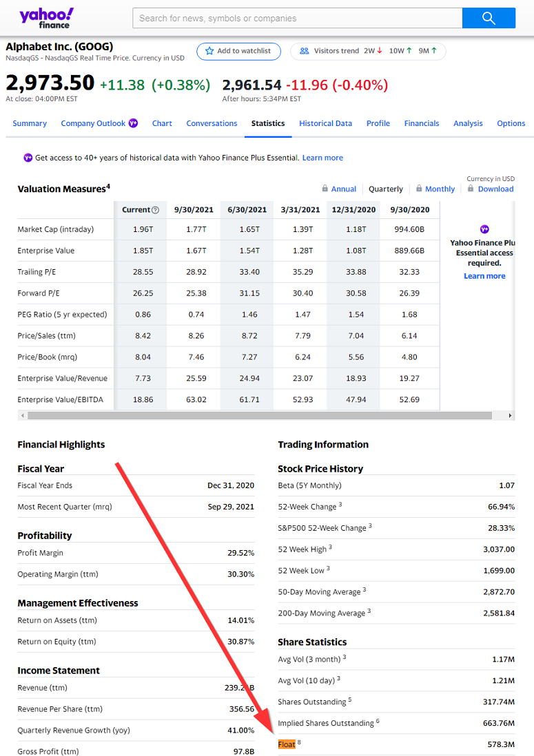Click the horizontal scrollbar thumb under the valuation table
Viewport: 534px width, 756px height.
pos(260,416)
